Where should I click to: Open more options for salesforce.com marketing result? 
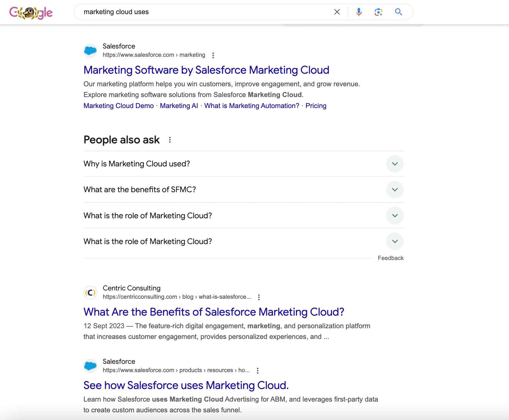[213, 55]
